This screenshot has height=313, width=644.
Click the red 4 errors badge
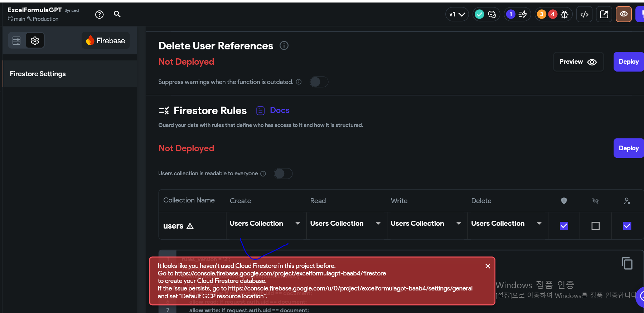pyautogui.click(x=553, y=14)
